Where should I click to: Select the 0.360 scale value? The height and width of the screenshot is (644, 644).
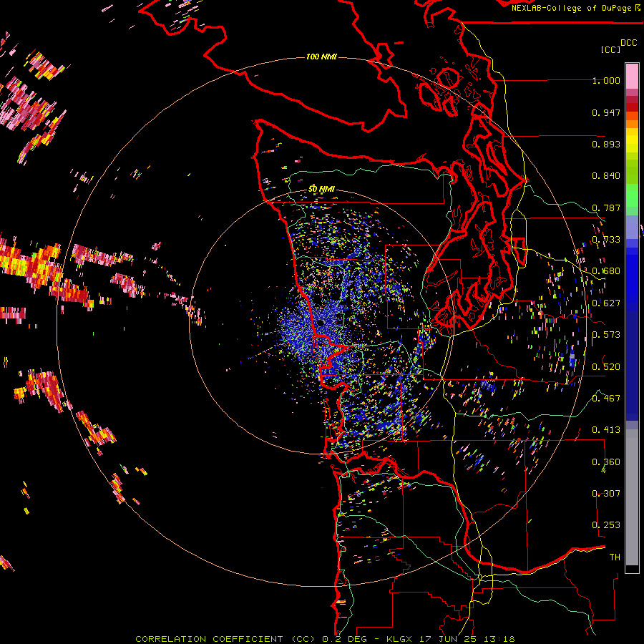pyautogui.click(x=606, y=462)
